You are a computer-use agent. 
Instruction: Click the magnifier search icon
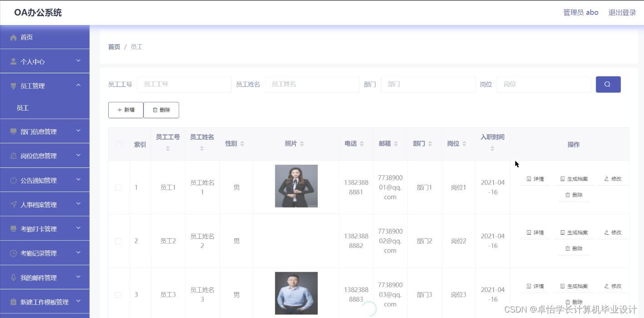click(608, 84)
